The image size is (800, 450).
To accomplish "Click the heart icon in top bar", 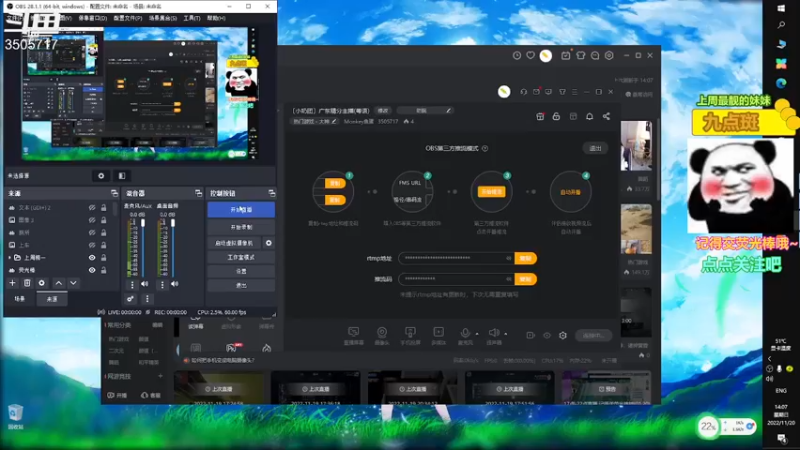I will 531,56.
